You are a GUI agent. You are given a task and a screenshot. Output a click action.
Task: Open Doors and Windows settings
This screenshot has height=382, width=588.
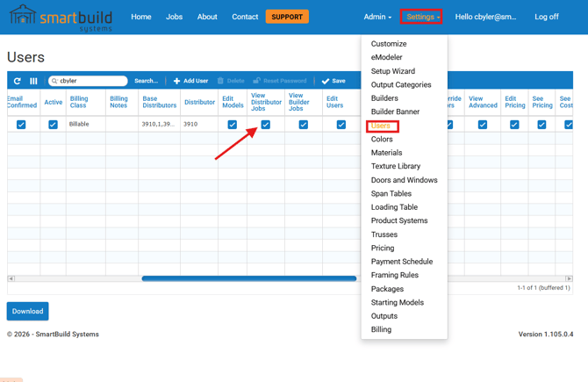click(x=404, y=180)
